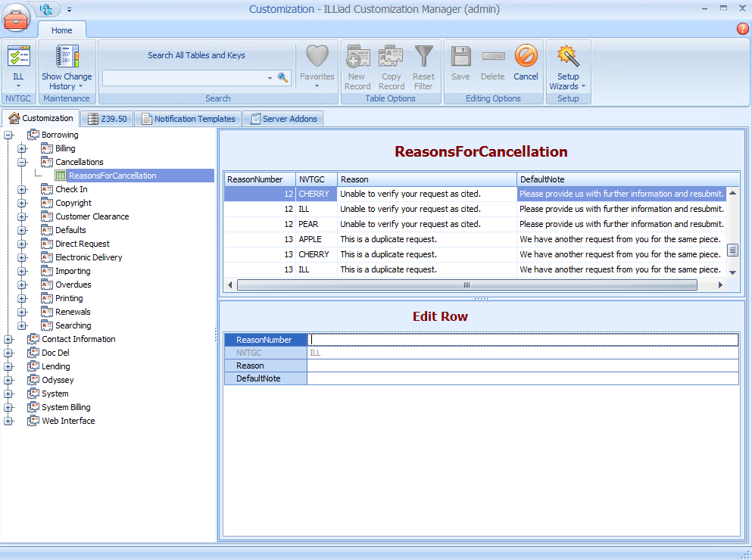This screenshot has width=752, height=560.
Task: Click the New Record icon
Action: [x=357, y=67]
